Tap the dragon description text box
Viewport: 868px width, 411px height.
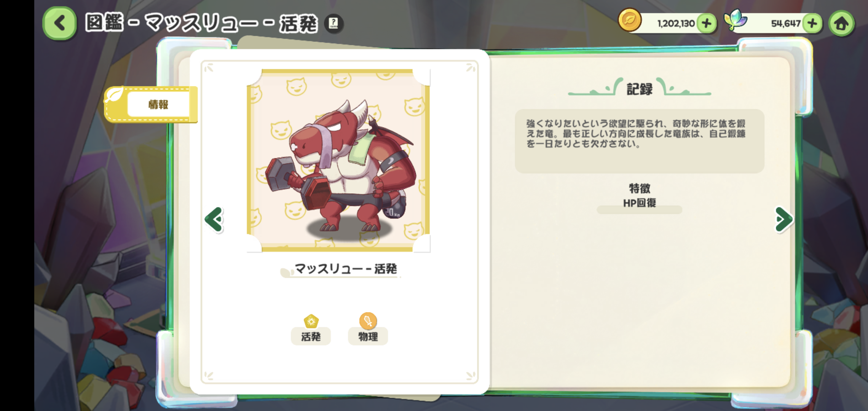640,141
